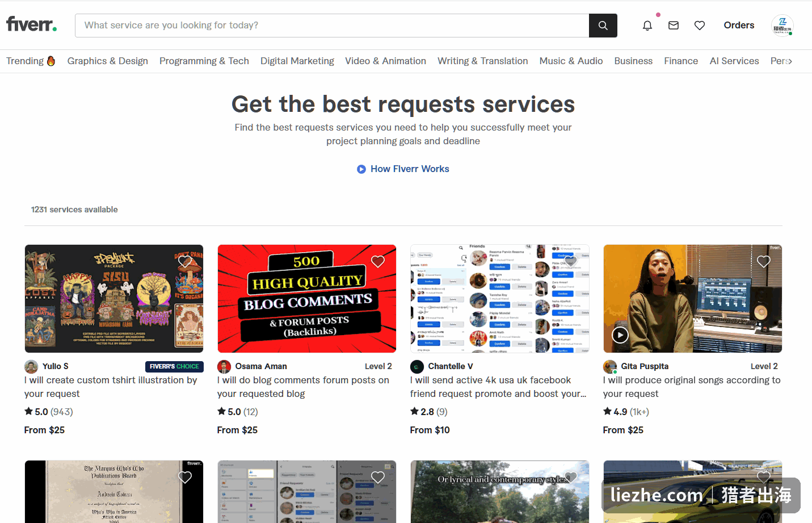
Task: Open the notifications bell
Action: tap(647, 26)
